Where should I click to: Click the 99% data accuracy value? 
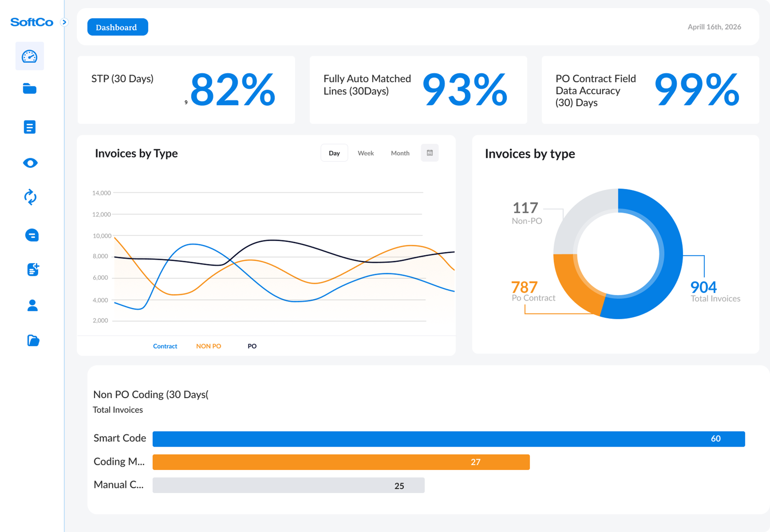click(x=697, y=89)
